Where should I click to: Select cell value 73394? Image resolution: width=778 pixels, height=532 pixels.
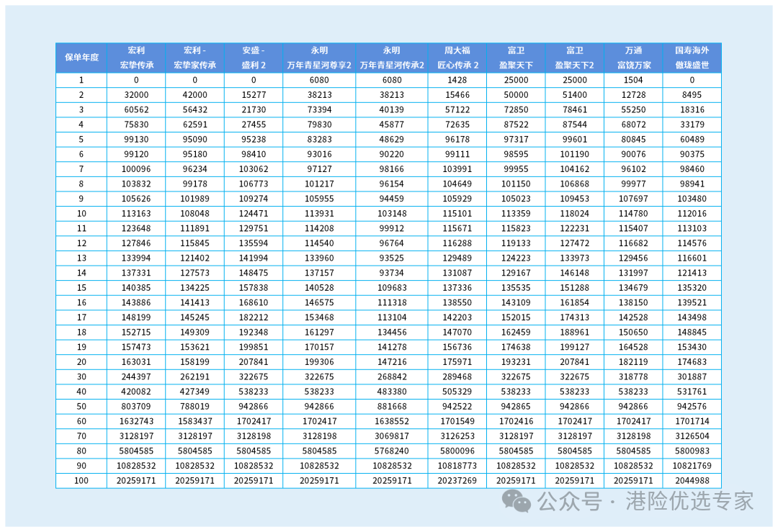click(319, 109)
